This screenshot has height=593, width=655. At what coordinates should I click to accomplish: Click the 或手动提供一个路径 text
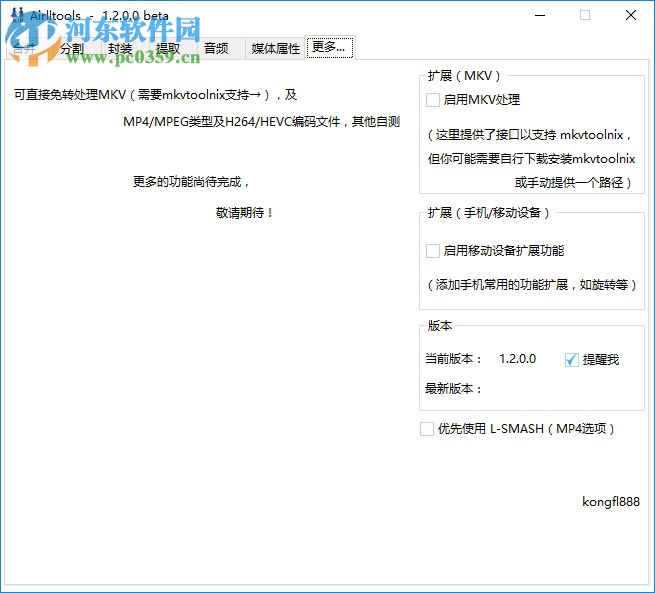point(573,182)
